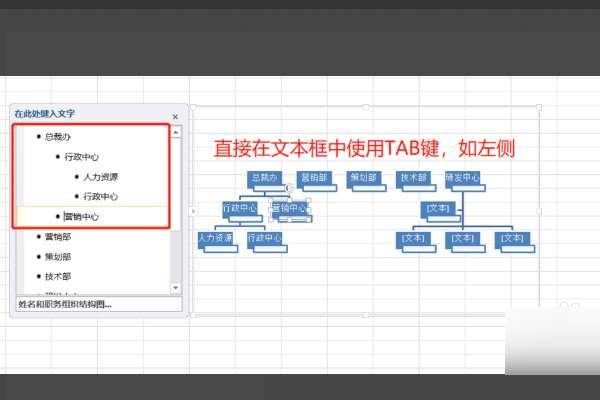Click the 在此处键入文字 pane title
600x400 pixels.
pyautogui.click(x=44, y=114)
